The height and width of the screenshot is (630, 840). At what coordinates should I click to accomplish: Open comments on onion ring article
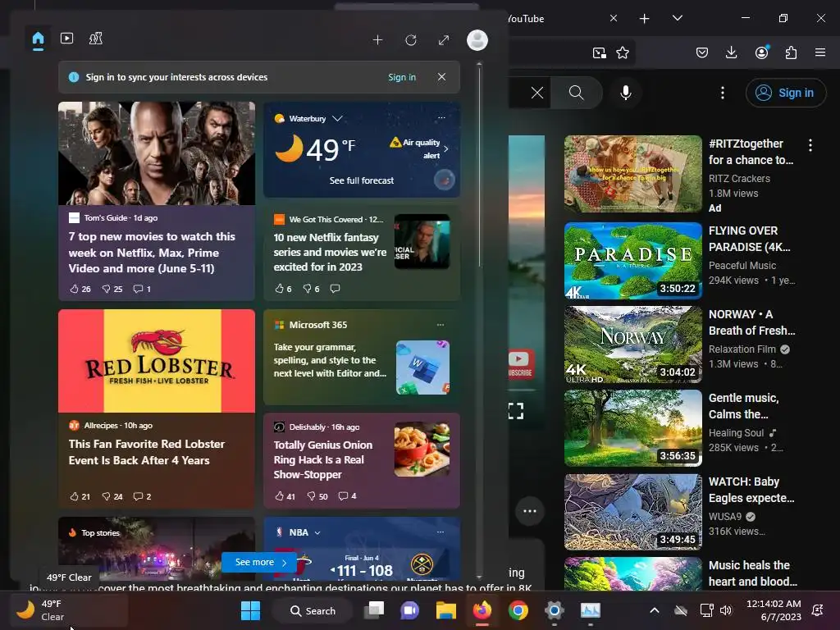click(x=347, y=496)
